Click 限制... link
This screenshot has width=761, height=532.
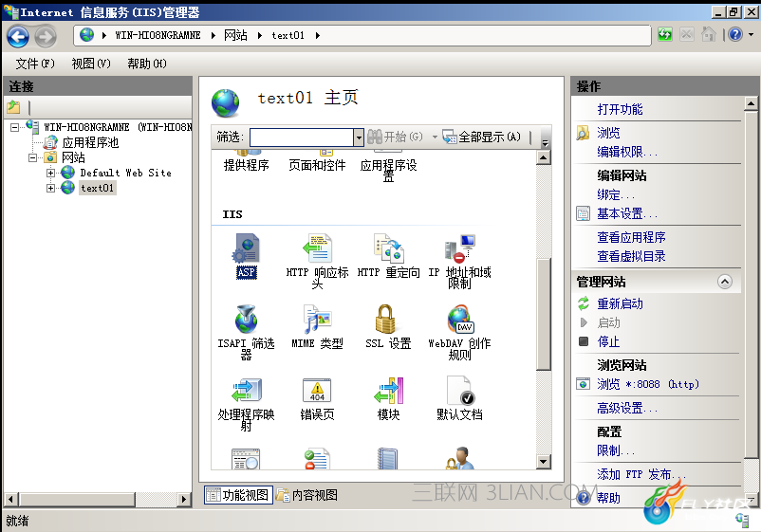(616, 450)
